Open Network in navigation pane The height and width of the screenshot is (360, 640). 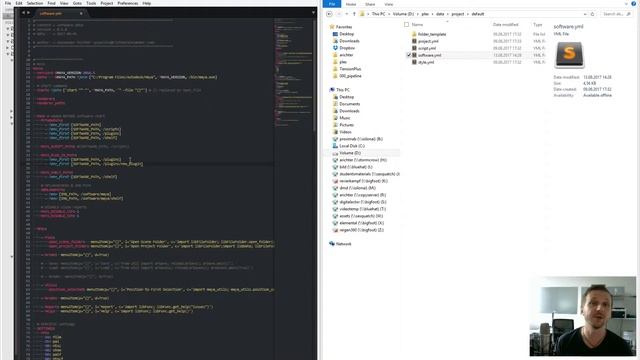(343, 244)
